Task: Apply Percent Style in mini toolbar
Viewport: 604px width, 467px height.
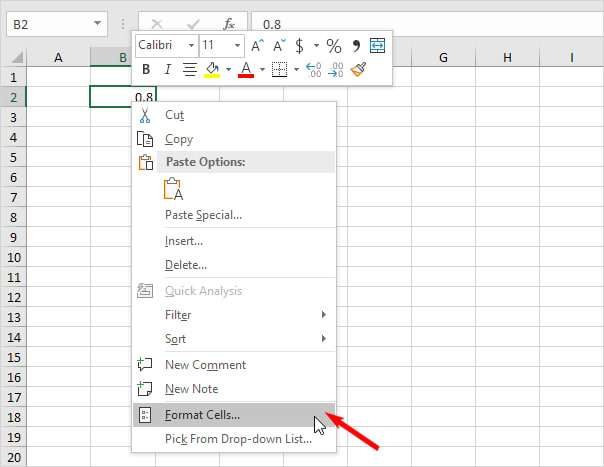Action: click(334, 46)
